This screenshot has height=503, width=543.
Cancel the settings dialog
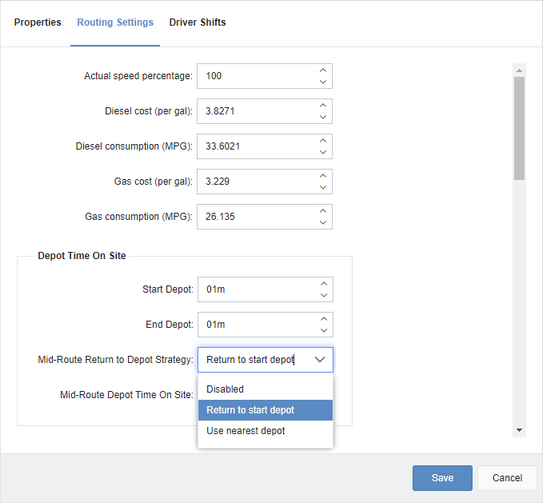(507, 478)
